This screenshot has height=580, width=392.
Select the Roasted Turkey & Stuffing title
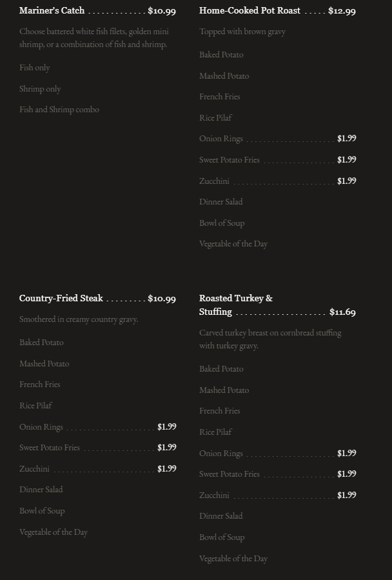click(236, 299)
